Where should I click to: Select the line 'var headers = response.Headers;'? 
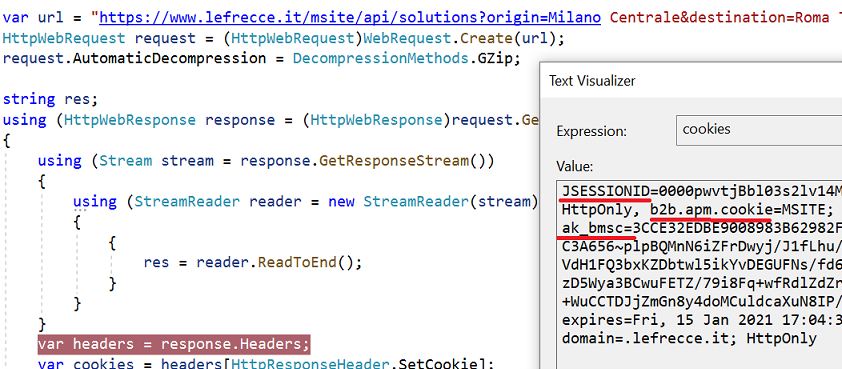click(x=173, y=344)
